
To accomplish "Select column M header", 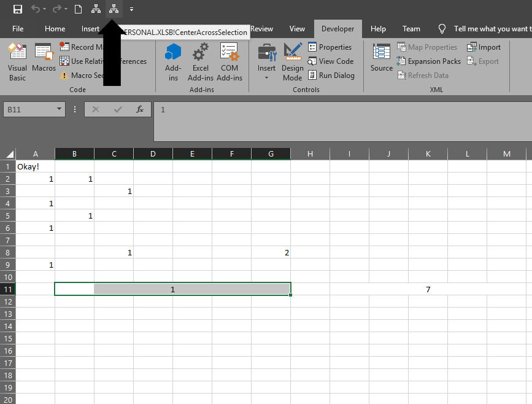I will pyautogui.click(x=507, y=153).
